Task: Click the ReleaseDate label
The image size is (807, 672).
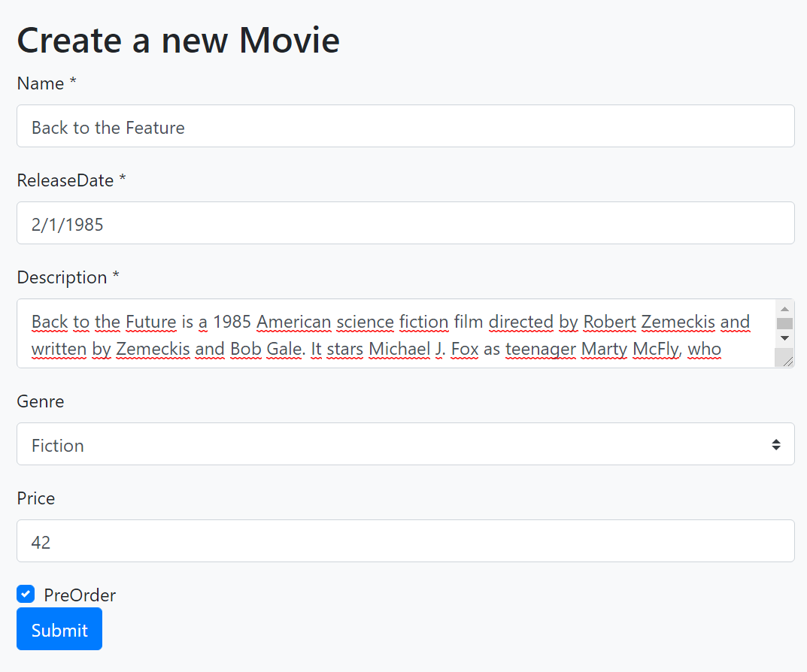Action: pyautogui.click(x=65, y=180)
